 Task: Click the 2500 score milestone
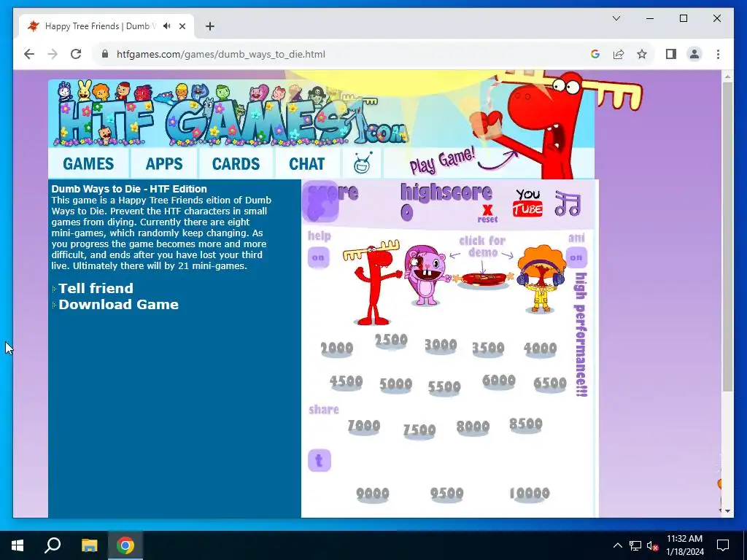(x=391, y=341)
